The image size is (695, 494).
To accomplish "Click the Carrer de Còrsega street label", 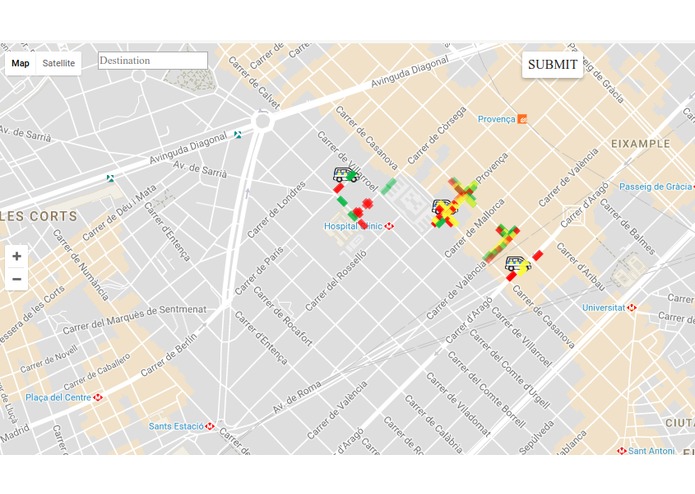I will [437, 135].
